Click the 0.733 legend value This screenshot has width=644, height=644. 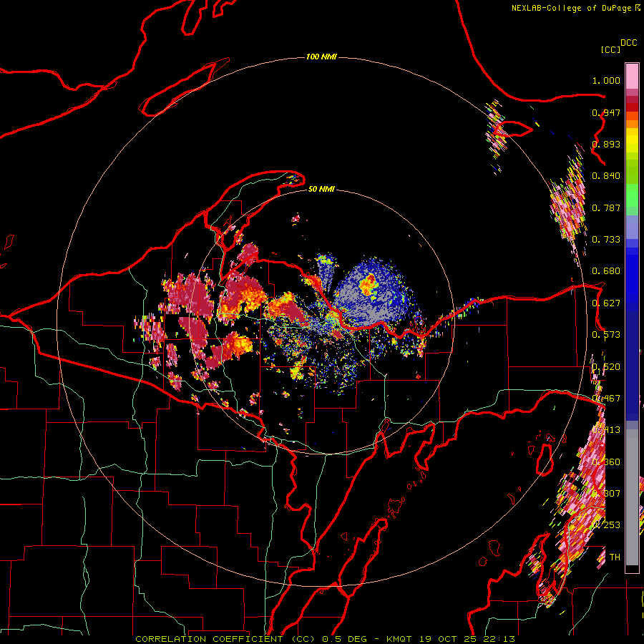606,240
